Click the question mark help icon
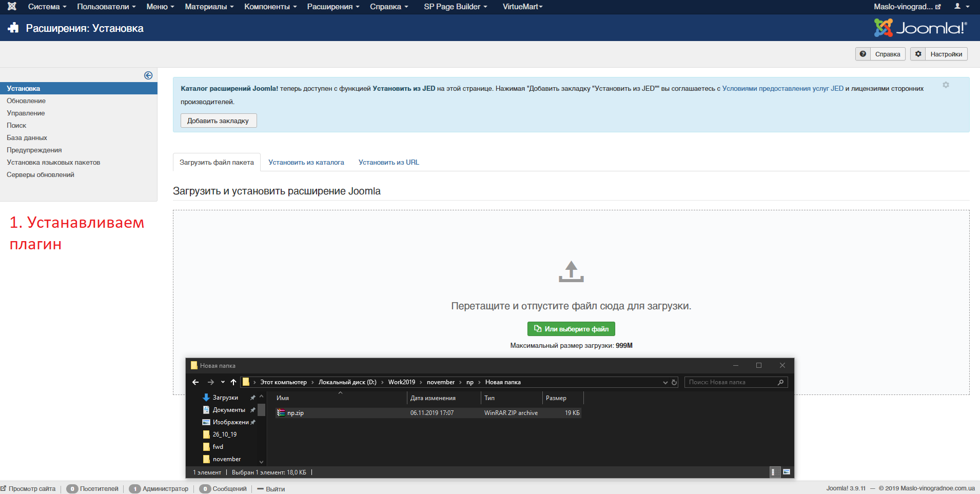 [863, 54]
